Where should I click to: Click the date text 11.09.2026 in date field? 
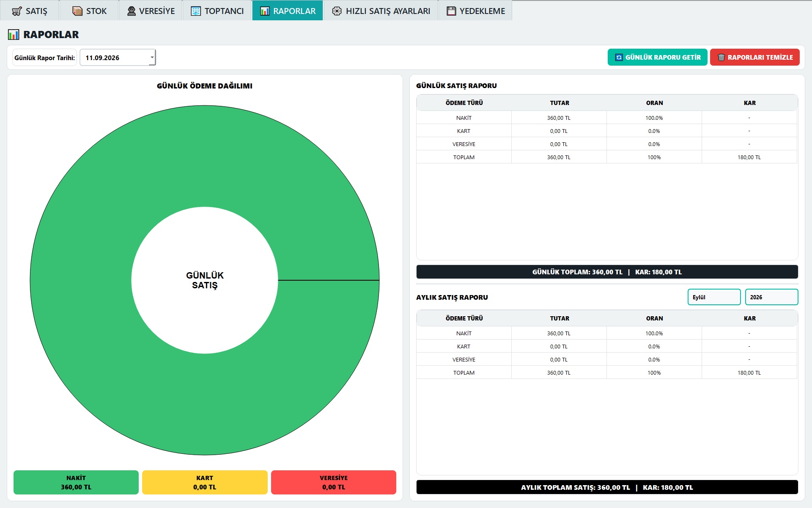[102, 58]
